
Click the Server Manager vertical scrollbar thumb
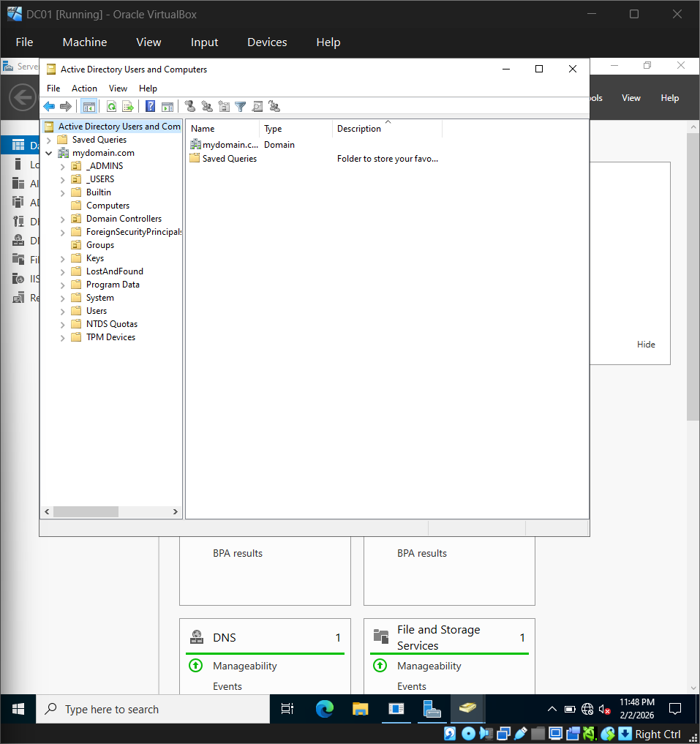coord(693,277)
